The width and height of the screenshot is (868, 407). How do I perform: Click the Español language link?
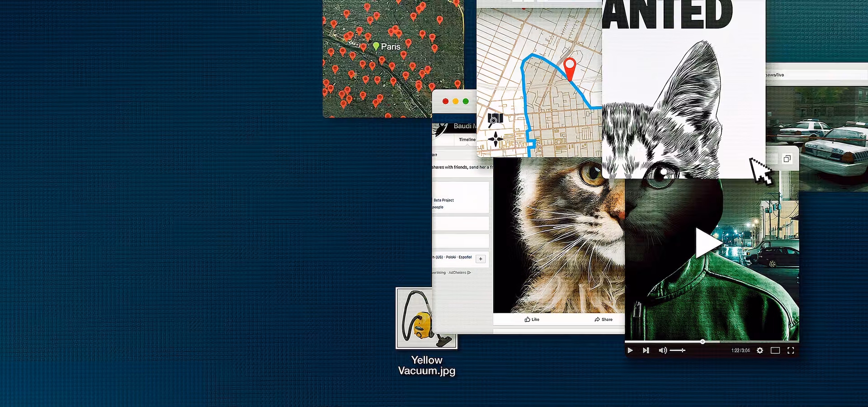(465, 257)
